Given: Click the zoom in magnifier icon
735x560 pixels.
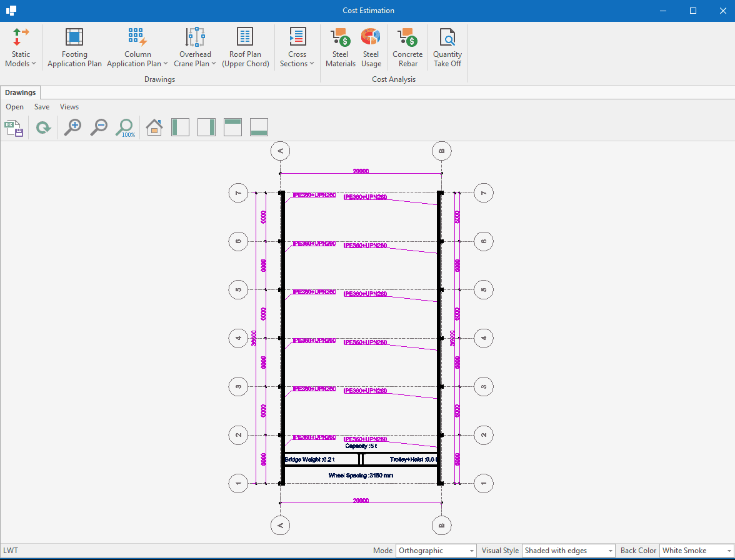Looking at the screenshot, I should tap(72, 127).
